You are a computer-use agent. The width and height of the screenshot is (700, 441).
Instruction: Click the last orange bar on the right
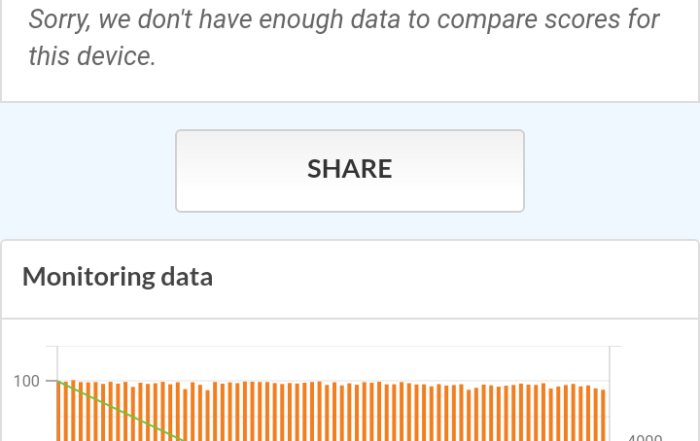[x=603, y=415]
